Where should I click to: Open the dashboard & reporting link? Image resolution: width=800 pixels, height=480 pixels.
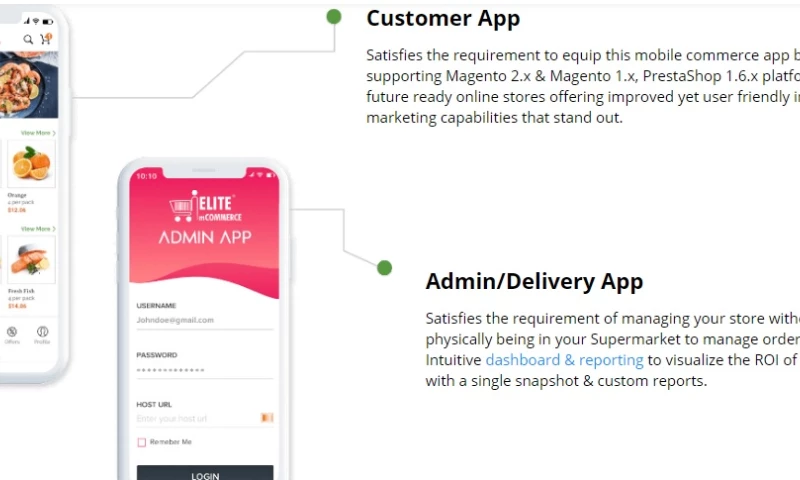coord(564,360)
